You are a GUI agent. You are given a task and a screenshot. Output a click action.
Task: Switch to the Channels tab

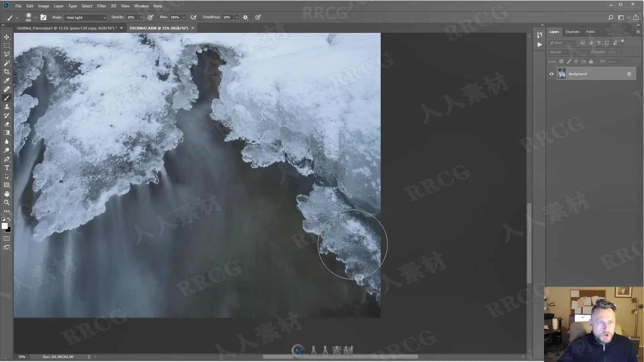[x=572, y=32]
